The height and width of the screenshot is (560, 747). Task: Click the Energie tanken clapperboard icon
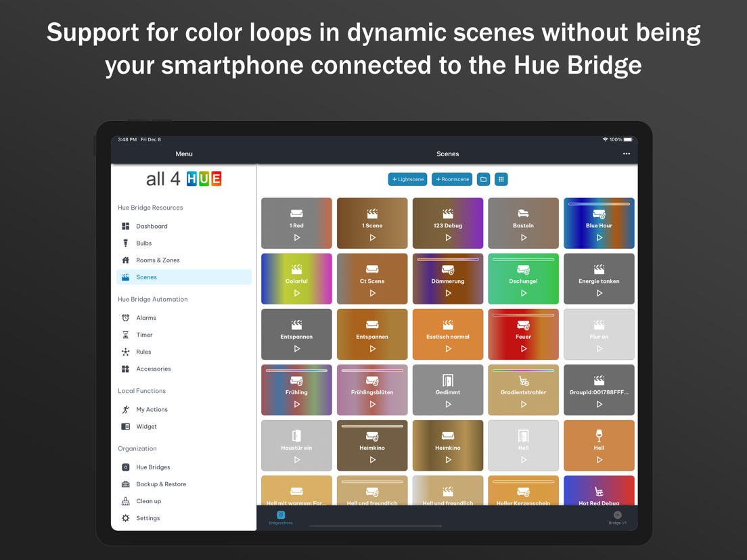pyautogui.click(x=599, y=269)
